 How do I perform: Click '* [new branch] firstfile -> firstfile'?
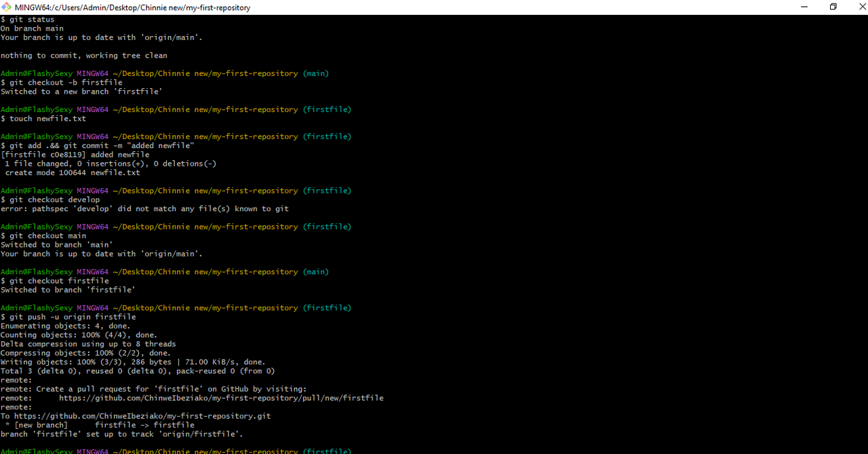coord(100,425)
